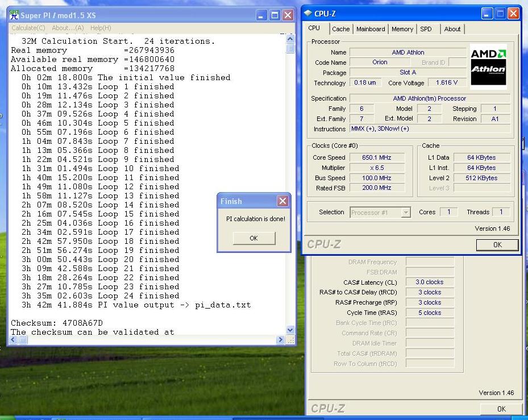Click the Core Voltage value 1.616 V
The height and width of the screenshot is (420, 528).
click(447, 82)
